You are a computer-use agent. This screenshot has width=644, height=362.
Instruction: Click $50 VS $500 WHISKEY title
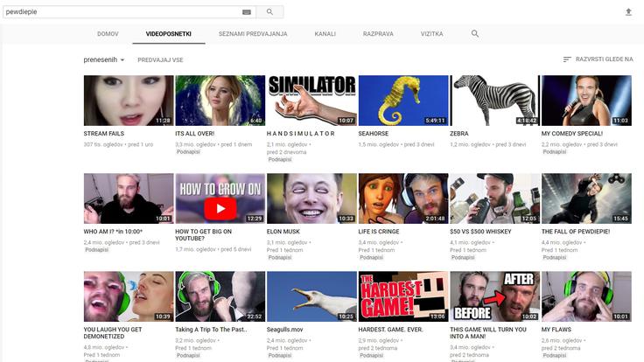480,232
